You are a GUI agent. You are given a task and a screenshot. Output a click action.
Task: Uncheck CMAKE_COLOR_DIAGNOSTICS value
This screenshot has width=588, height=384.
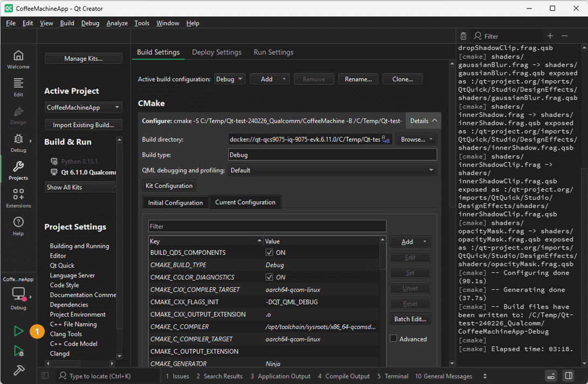pos(268,277)
